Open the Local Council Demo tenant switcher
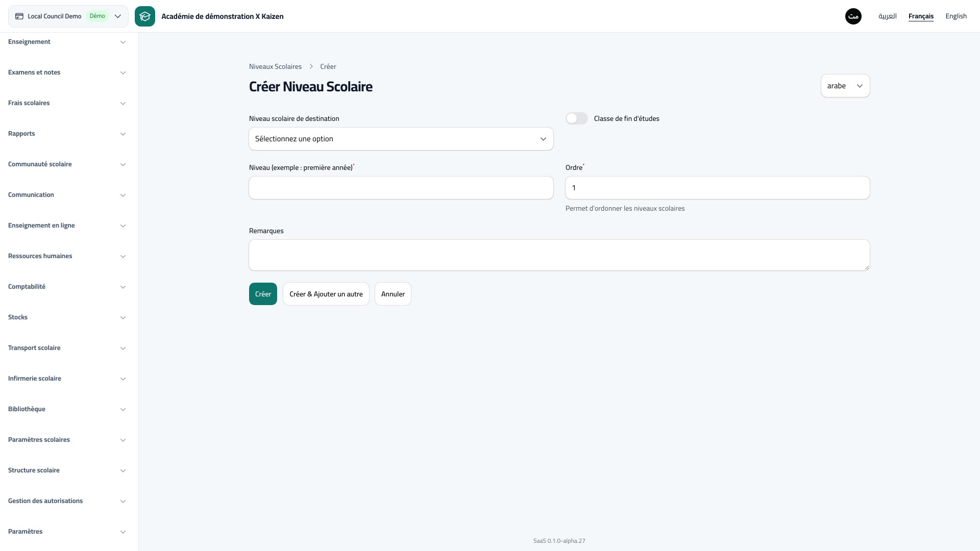Viewport: 980px width, 551px height. click(x=68, y=16)
